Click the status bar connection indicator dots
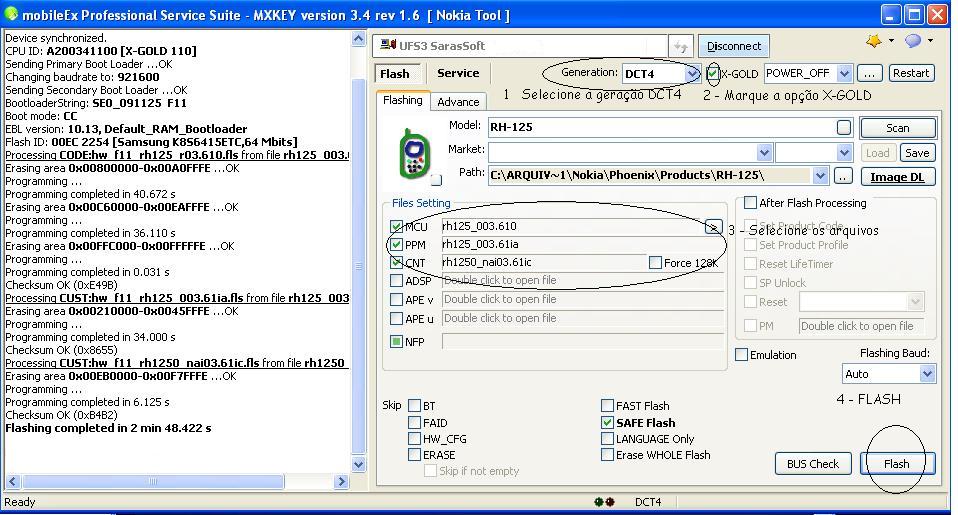 tap(604, 502)
